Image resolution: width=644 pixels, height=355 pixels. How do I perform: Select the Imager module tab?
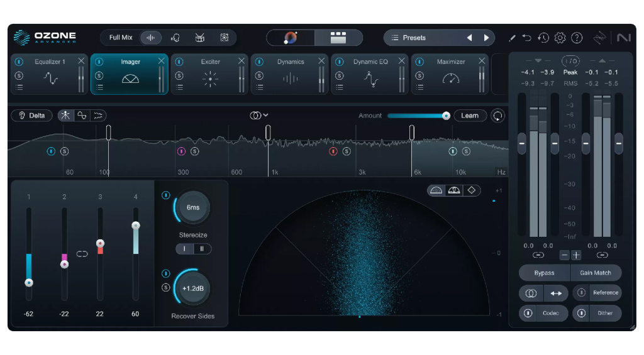130,74
